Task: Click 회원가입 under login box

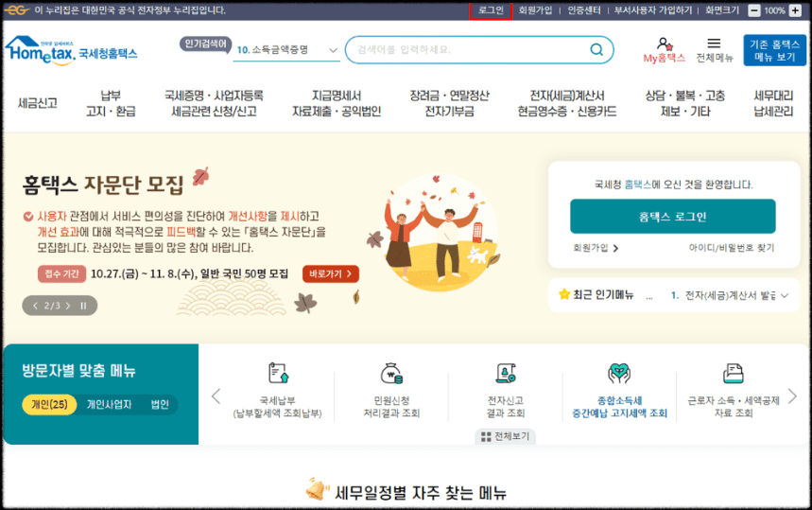Action: (595, 248)
